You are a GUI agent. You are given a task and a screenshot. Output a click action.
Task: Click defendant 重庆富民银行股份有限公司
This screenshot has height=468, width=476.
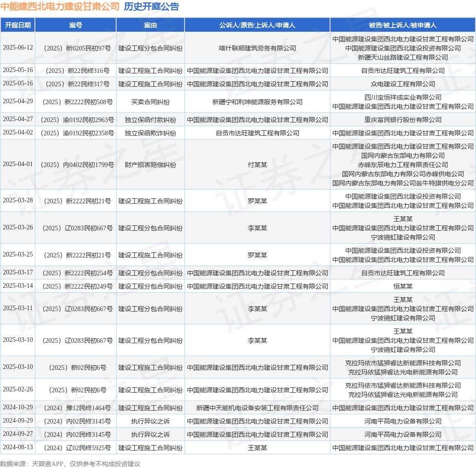pos(403,120)
